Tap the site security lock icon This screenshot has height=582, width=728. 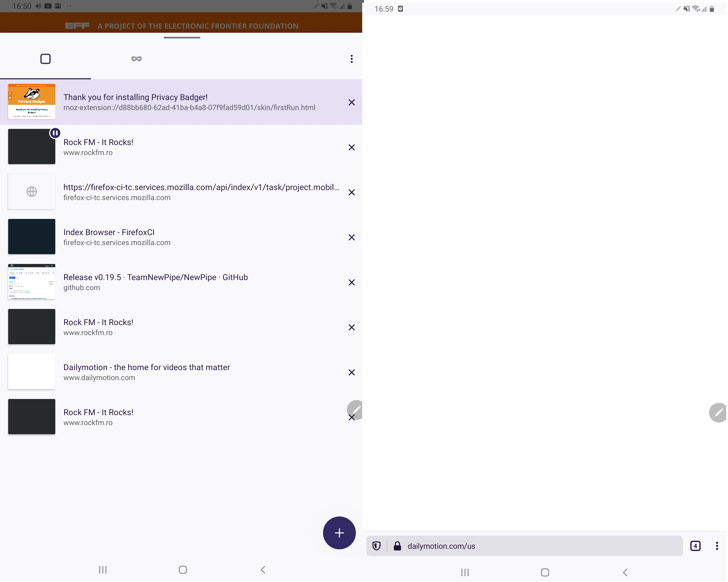(397, 546)
